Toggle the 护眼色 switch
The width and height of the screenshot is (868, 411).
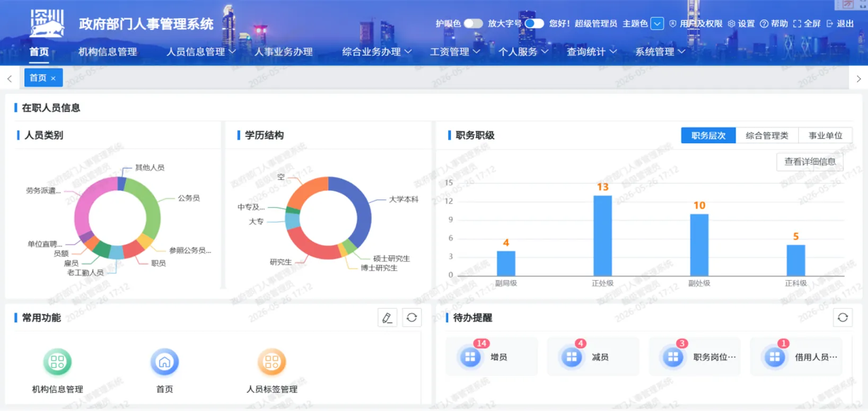[473, 23]
